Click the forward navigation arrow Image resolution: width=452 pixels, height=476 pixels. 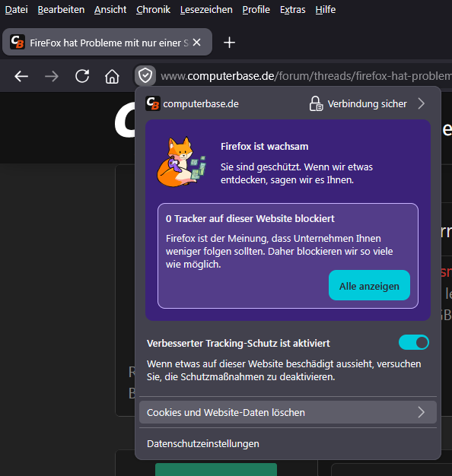click(x=51, y=76)
